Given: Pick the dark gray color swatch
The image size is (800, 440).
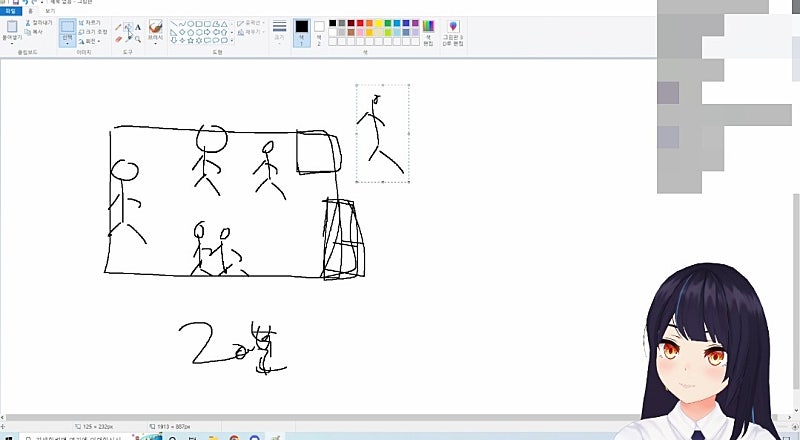Looking at the screenshot, I should coord(342,23).
